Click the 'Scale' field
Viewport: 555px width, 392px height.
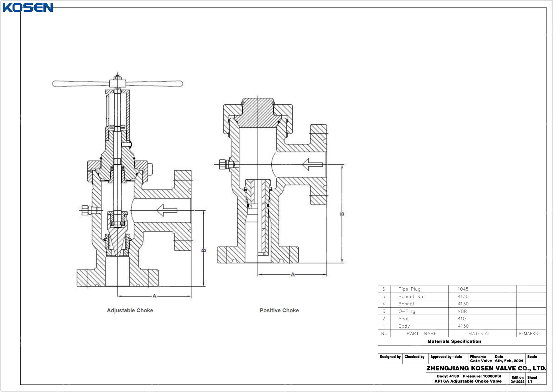(x=536, y=359)
